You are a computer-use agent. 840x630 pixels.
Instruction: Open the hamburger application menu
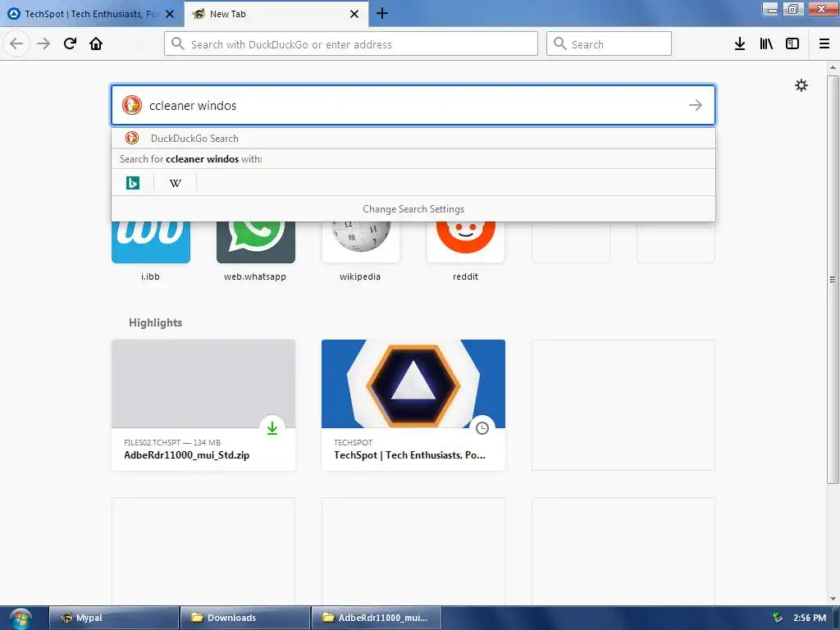824,44
